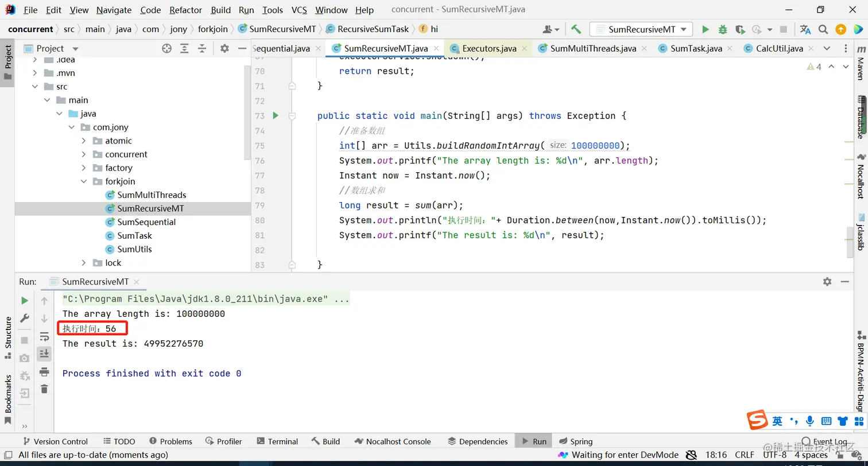Viewport: 868px width, 466px height.
Task: Open Maven side panel
Action: coord(861,63)
